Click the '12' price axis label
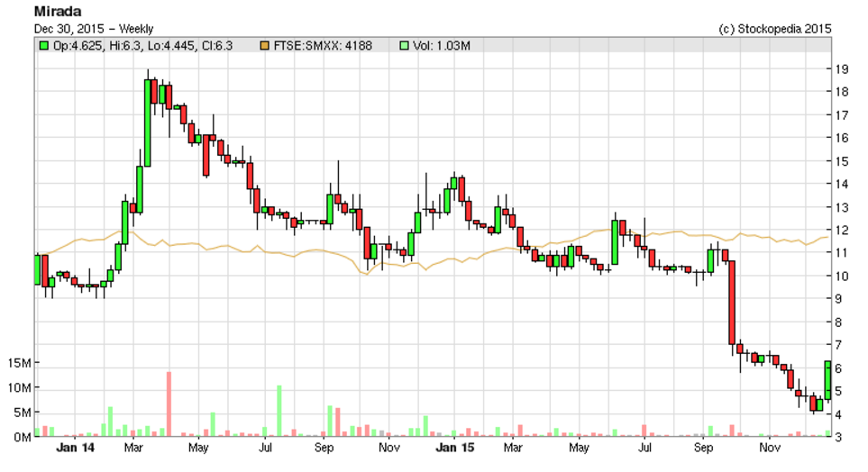The height and width of the screenshot is (472, 868). 842,230
